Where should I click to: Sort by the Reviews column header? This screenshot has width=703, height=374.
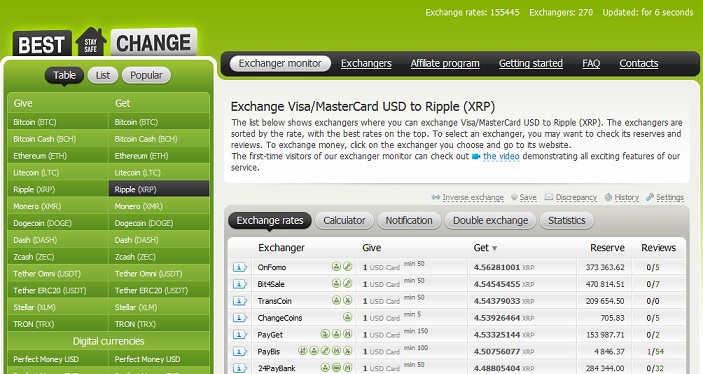point(659,248)
